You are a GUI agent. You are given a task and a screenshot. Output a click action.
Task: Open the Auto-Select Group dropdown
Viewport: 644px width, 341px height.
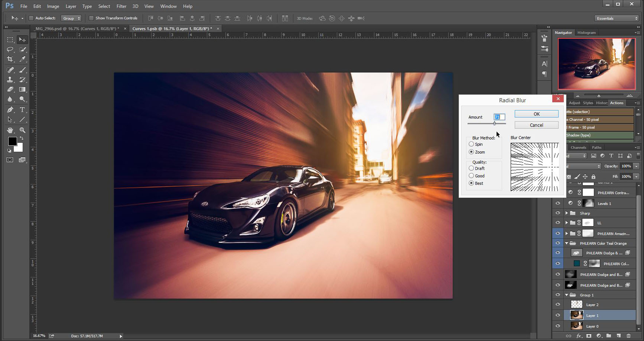click(x=71, y=18)
